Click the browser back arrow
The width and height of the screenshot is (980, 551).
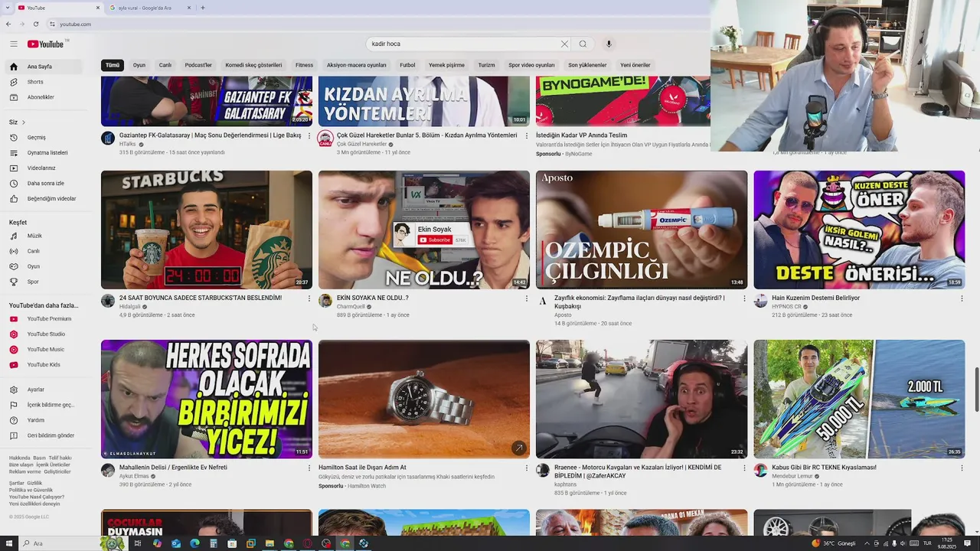click(8, 24)
